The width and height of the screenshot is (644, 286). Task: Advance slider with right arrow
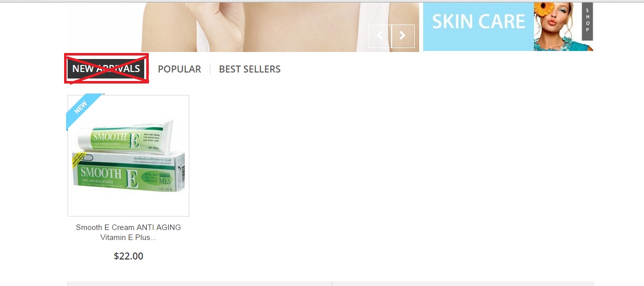(x=403, y=36)
